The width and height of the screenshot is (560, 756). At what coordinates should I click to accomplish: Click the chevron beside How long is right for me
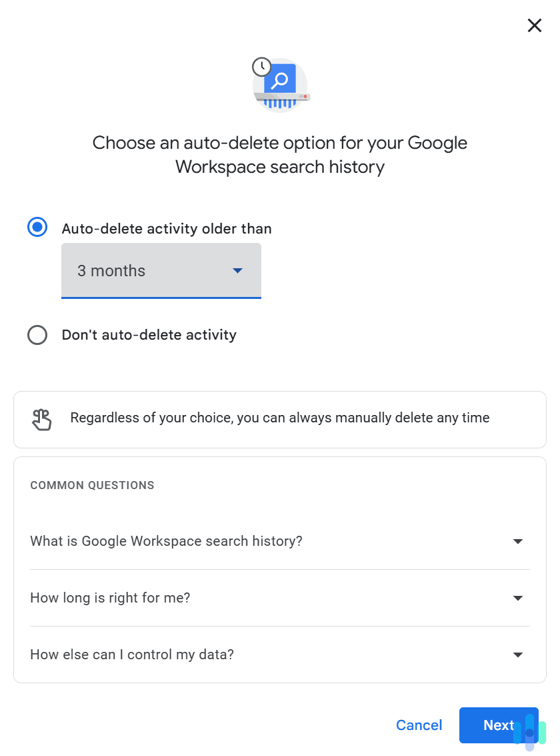coord(518,598)
